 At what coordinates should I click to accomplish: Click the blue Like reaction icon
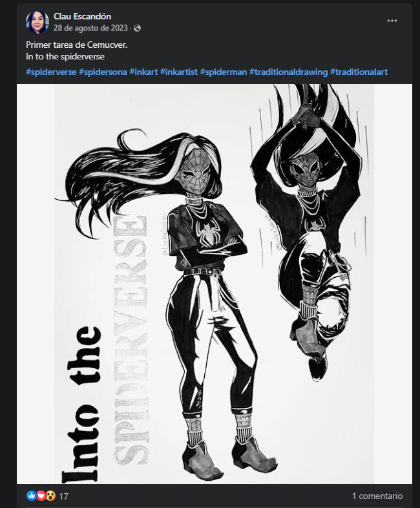pos(32,495)
